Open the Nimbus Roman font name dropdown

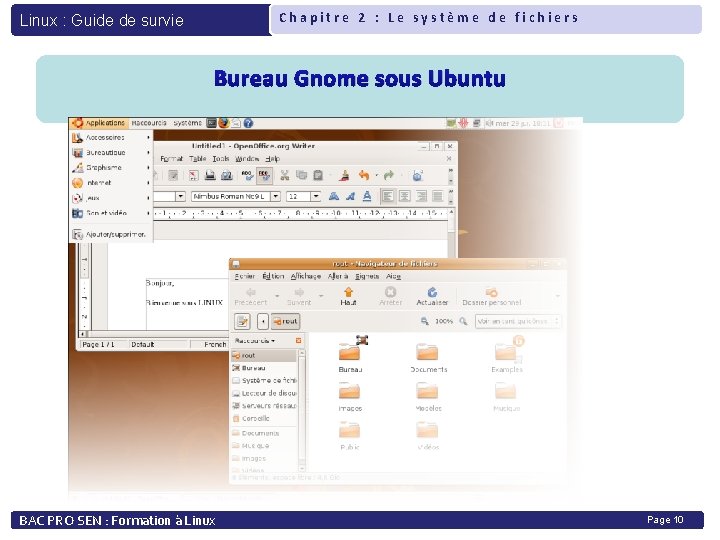click(276, 197)
